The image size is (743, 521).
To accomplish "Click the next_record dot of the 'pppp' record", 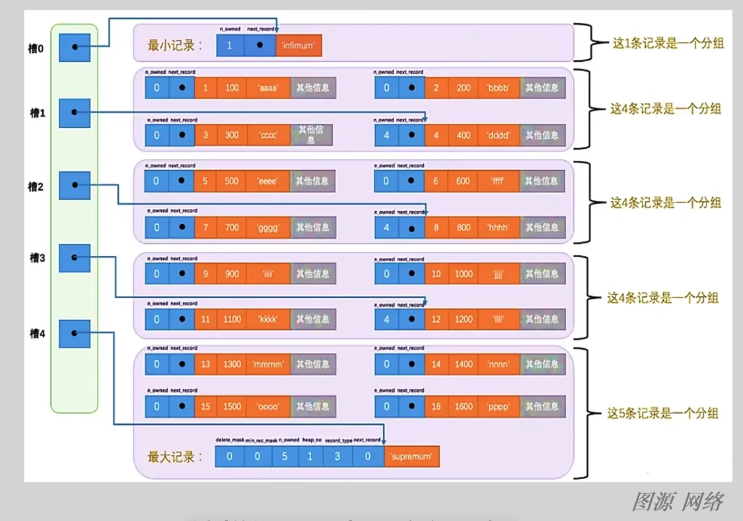I will pyautogui.click(x=411, y=407).
